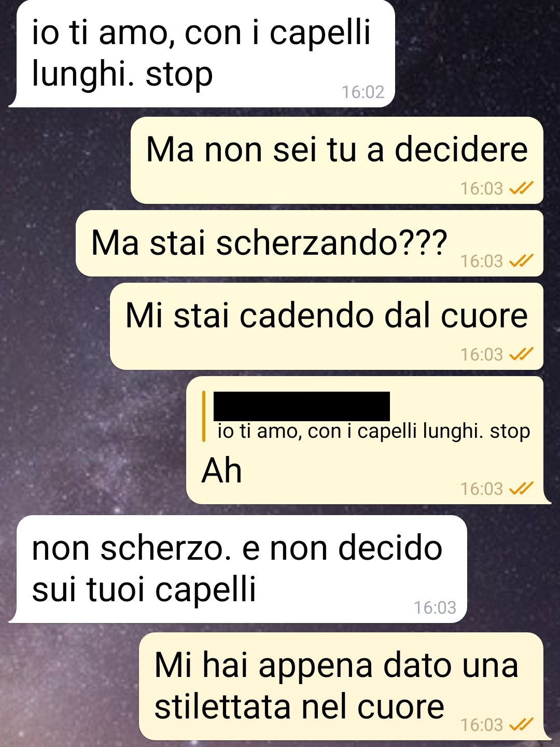Tap the read ticks on "stilettata nel cuore" message

(x=521, y=725)
